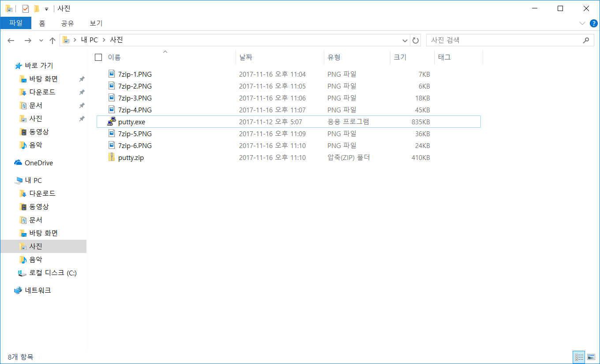The image size is (600, 364).
Task: Open the recent locations dropdown arrow
Action: coord(41,40)
